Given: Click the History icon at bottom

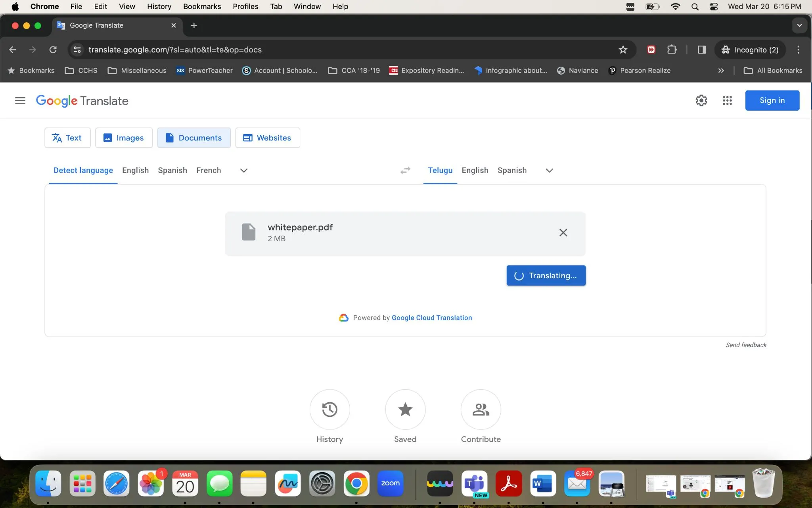Looking at the screenshot, I should point(329,409).
